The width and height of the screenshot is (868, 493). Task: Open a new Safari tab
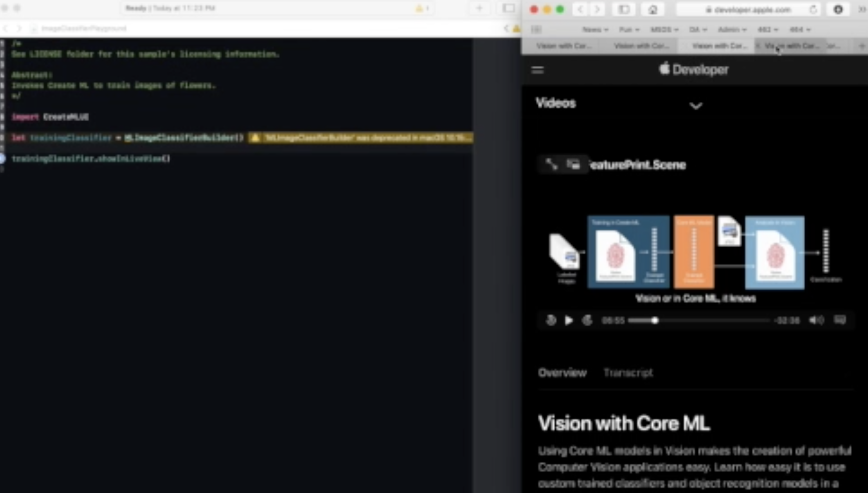pyautogui.click(x=861, y=46)
